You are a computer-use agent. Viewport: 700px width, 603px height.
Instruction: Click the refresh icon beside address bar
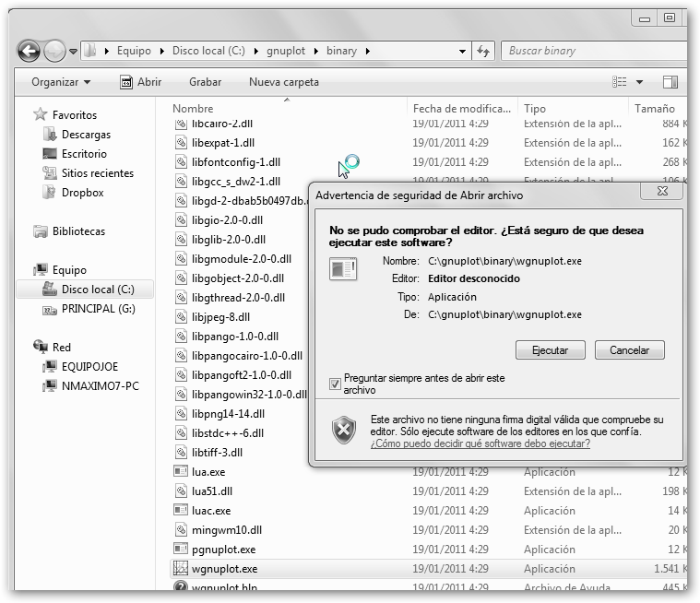[x=482, y=52]
